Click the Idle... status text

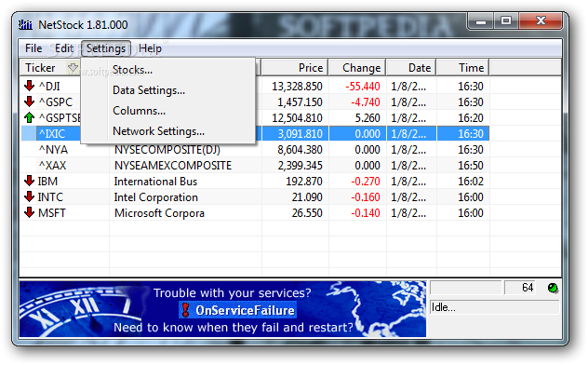pos(443,307)
